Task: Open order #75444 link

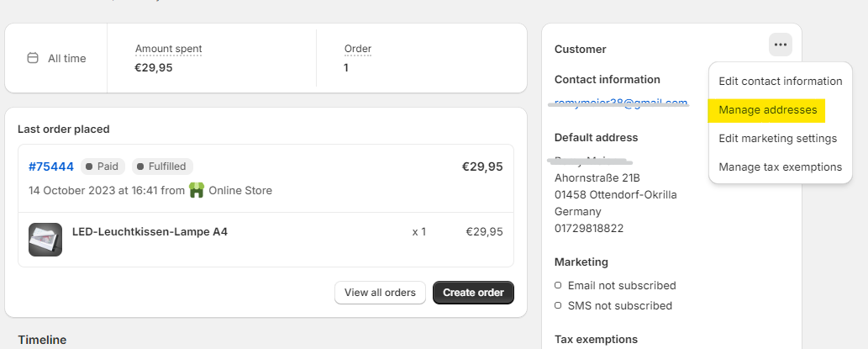Action: click(x=50, y=167)
